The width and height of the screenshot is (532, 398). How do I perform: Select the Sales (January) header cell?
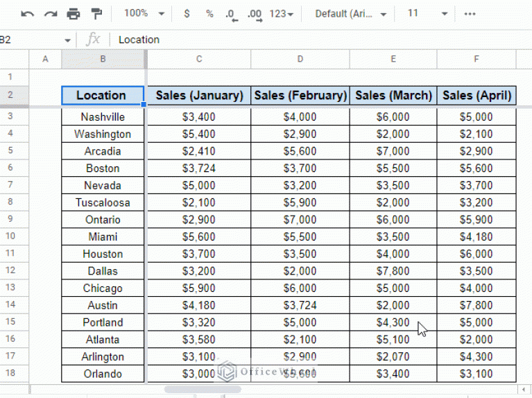pos(199,96)
